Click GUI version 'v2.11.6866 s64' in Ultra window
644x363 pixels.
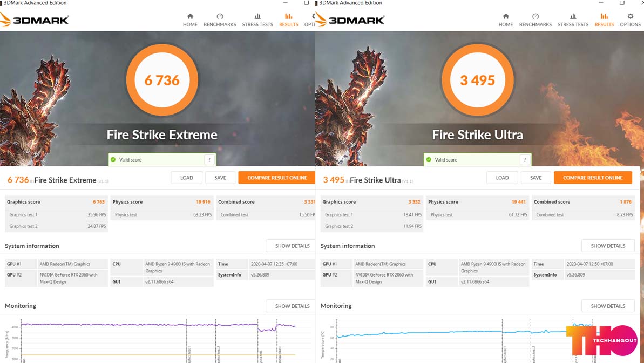[475, 281]
